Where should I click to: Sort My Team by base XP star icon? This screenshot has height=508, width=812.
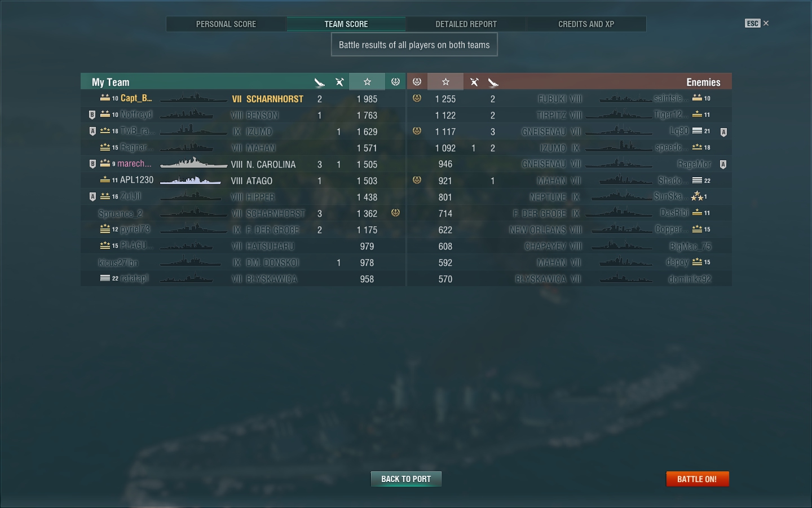[367, 82]
